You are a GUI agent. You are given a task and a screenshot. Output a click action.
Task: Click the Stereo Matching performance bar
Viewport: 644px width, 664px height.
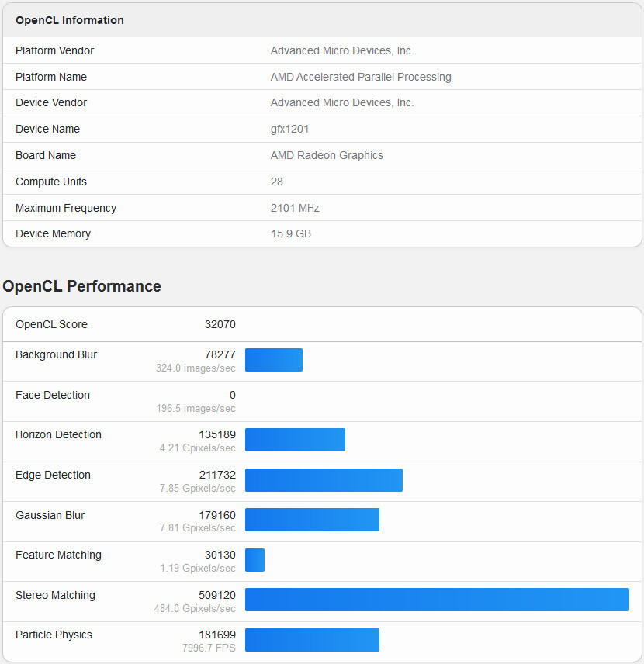[x=437, y=600]
